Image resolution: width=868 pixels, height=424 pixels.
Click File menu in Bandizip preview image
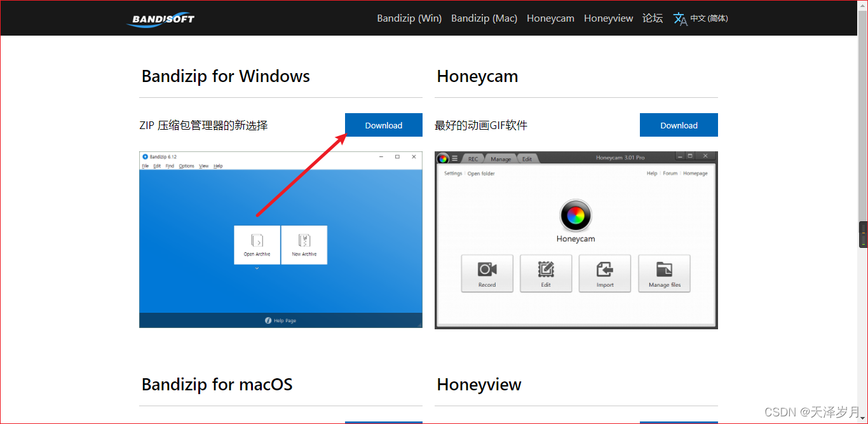click(145, 166)
